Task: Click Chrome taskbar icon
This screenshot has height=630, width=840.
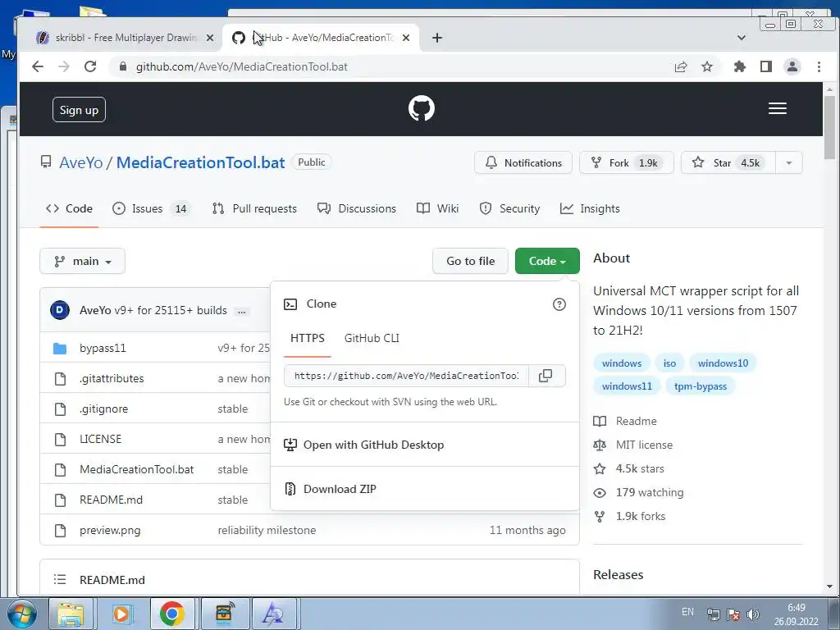Action: point(172,614)
